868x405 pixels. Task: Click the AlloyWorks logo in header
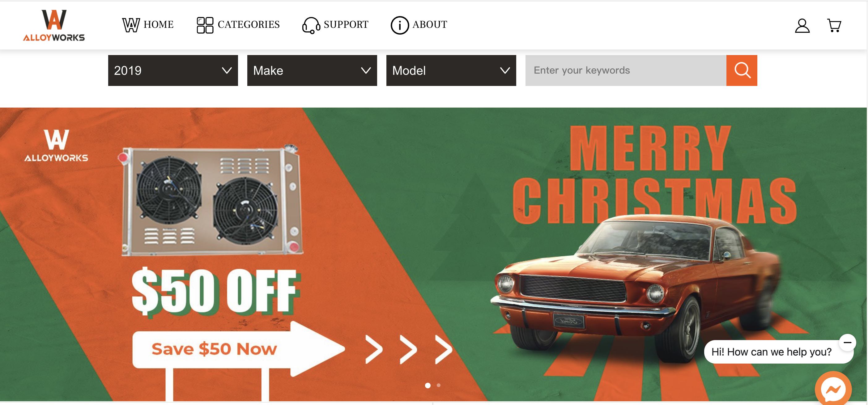(54, 25)
